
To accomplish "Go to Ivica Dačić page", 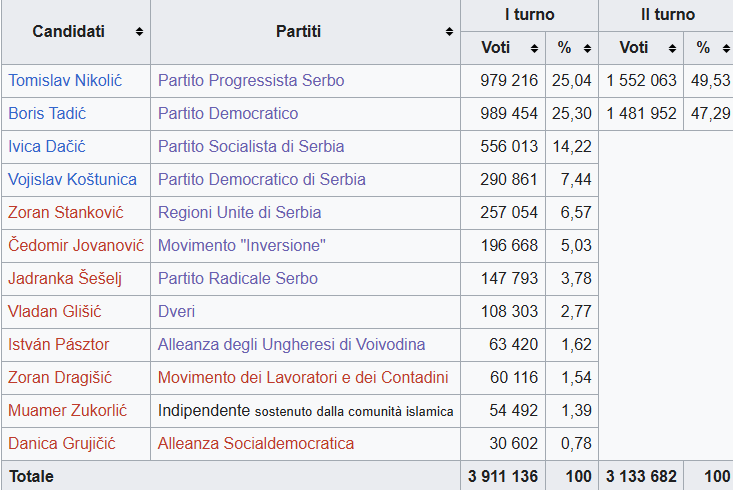I will coord(47,147).
